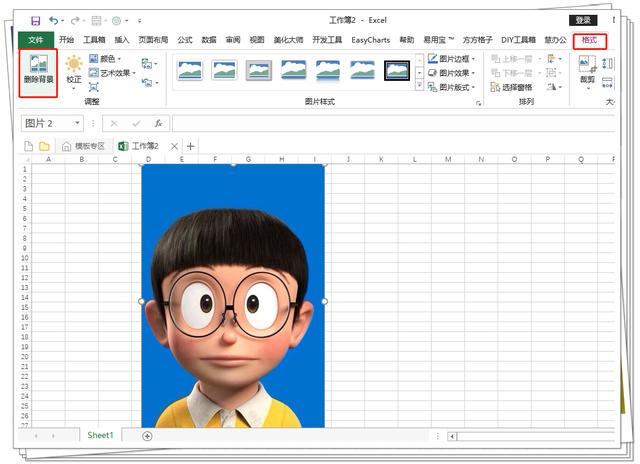This screenshot has height=464, width=640.
Task: Switch to the 公式 (Formulas) tab
Action: click(x=184, y=40)
